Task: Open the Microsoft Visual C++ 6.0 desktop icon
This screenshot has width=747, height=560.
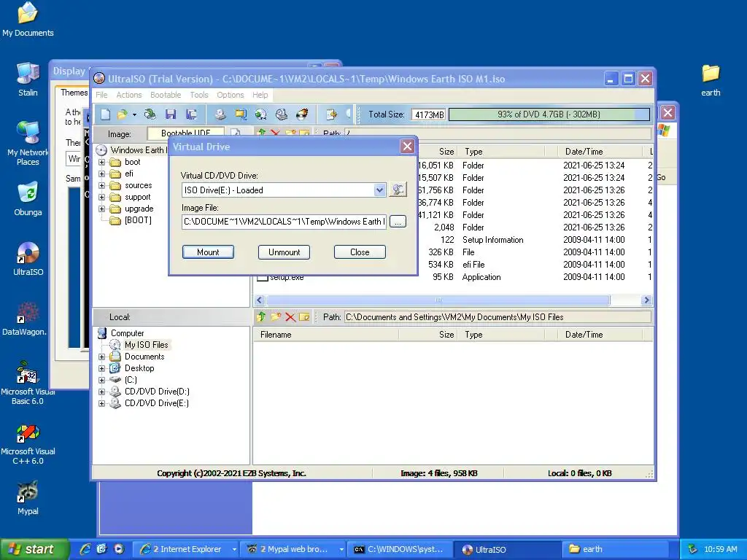Action: (28, 444)
